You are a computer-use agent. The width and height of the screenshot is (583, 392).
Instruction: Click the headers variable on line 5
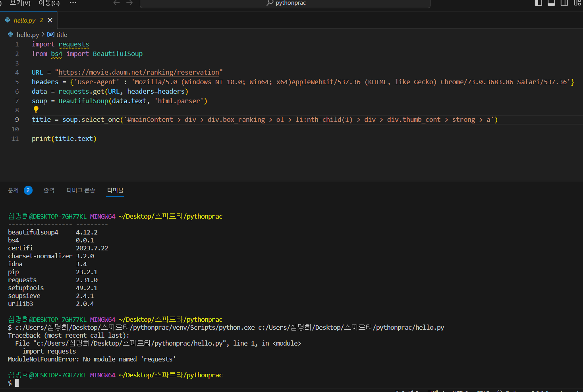tap(45, 82)
